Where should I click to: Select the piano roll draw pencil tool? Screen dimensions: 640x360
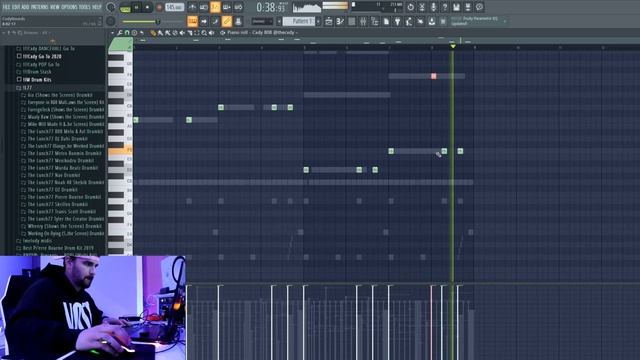[x=153, y=33]
